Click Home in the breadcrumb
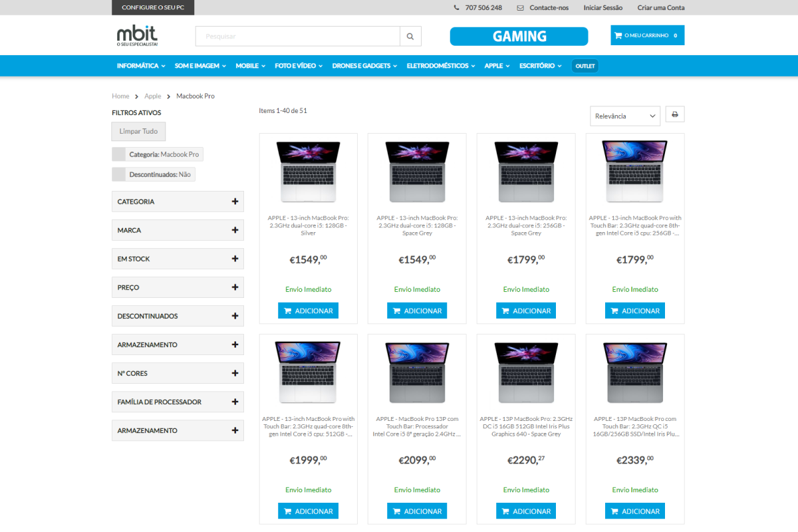Screen dimensions: 798x532 click(120, 96)
